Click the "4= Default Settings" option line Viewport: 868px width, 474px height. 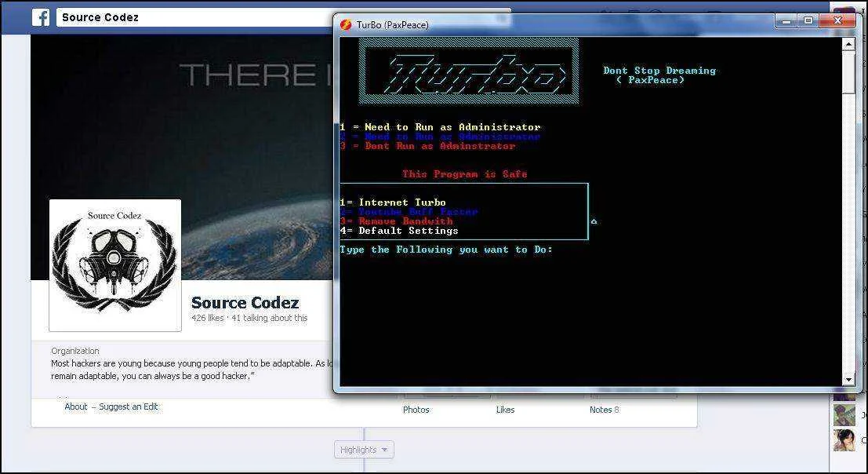(x=399, y=231)
